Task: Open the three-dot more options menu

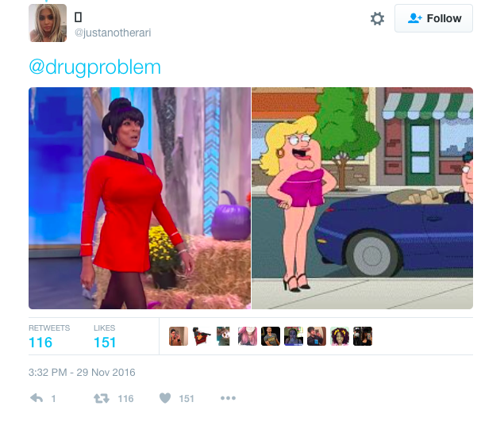Action: click(x=229, y=398)
